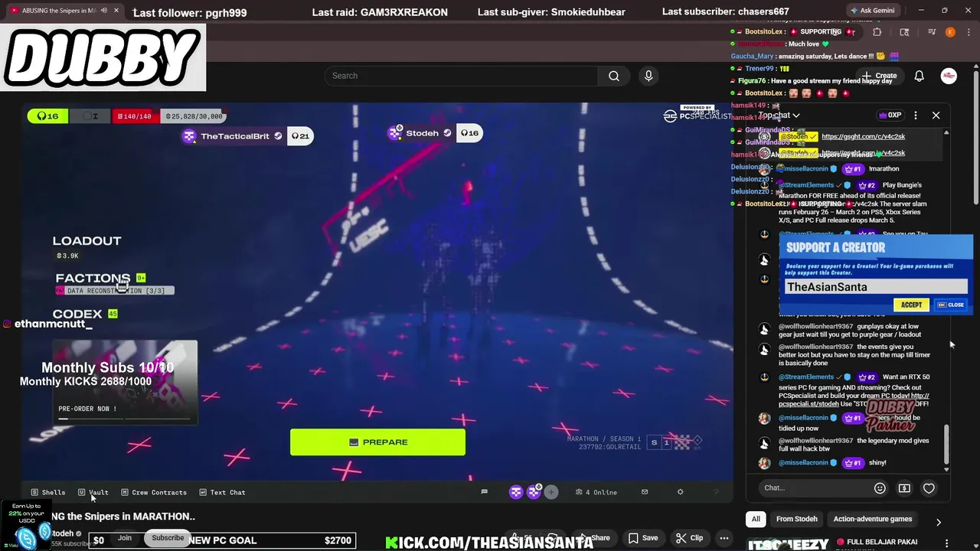Open options for FULL BELAJAR PAKAI video
This screenshot has width=980, height=551.
pos(947,543)
